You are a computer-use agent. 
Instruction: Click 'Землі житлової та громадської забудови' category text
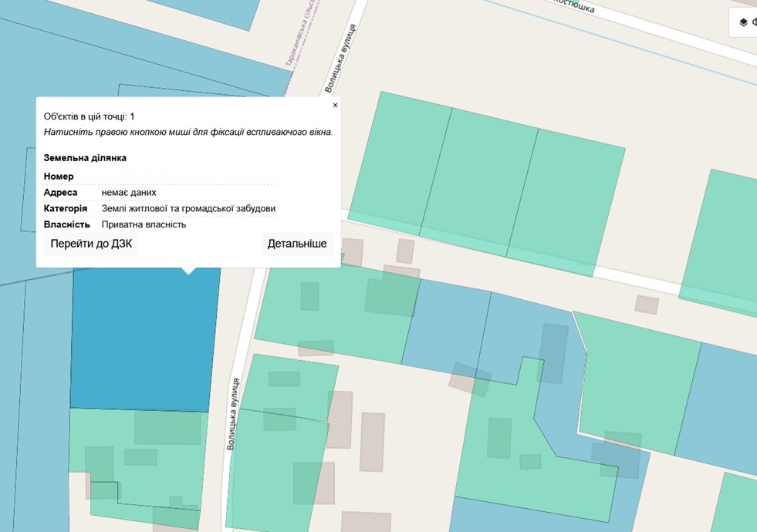point(188,209)
